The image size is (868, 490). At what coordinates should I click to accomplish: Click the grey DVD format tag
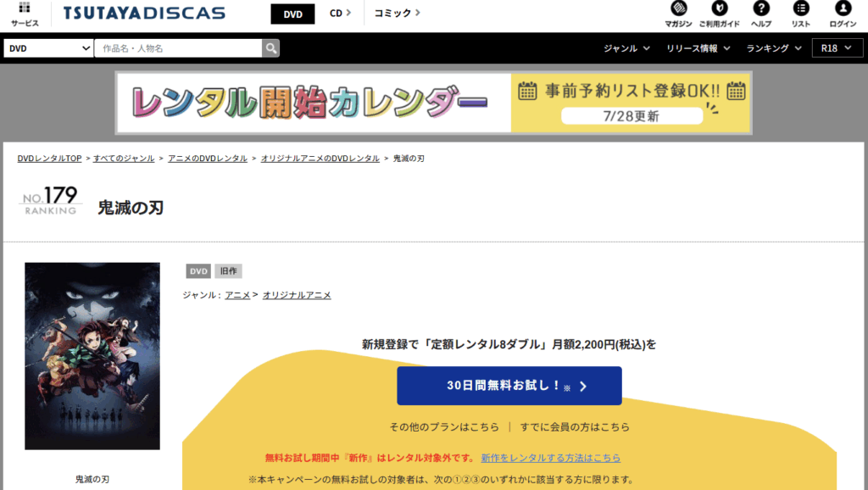(198, 270)
